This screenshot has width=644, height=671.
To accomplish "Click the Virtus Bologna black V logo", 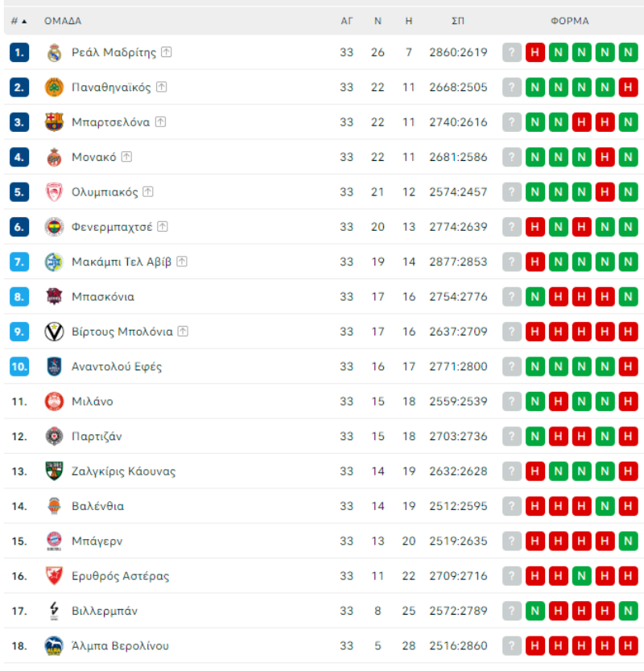I will coord(54,331).
